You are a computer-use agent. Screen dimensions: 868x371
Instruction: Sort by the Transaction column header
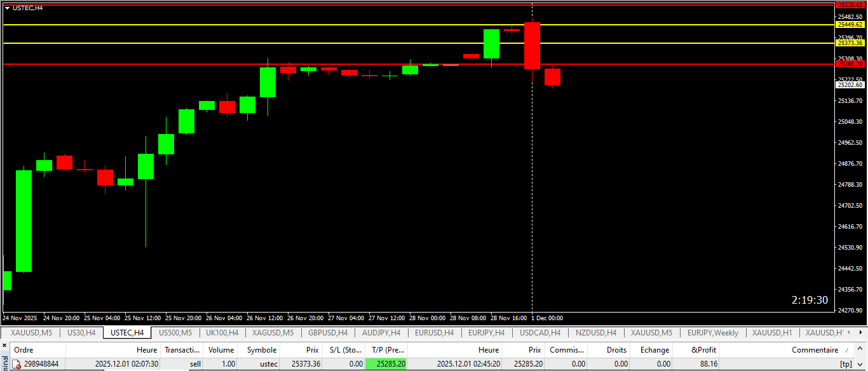click(181, 350)
